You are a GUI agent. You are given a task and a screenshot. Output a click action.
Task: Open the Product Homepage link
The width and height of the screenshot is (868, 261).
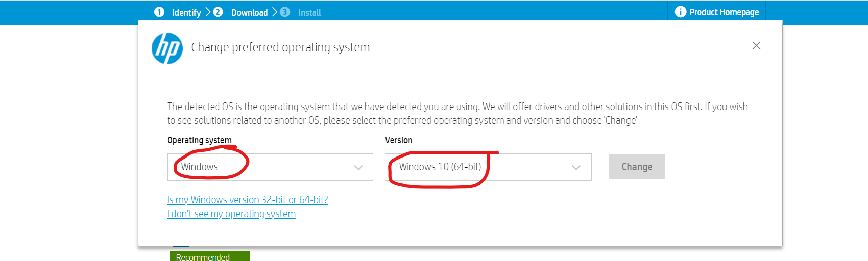pyautogui.click(x=724, y=12)
